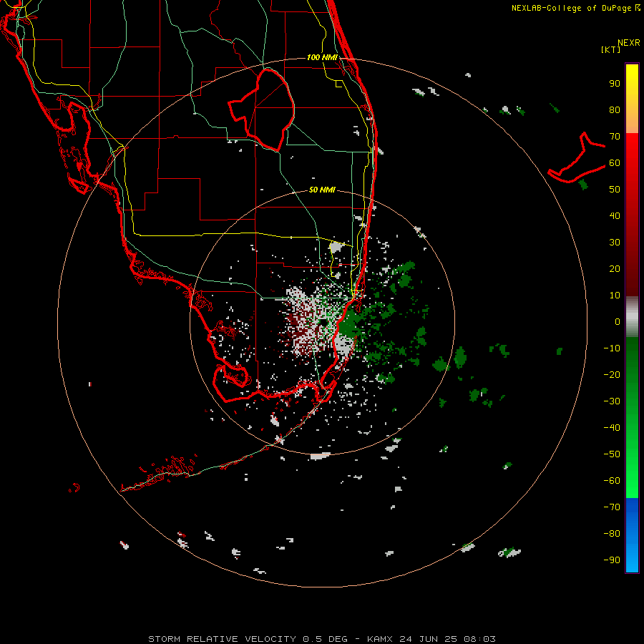Click the -50 scale value
Image resolution: width=644 pixels, height=644 pixels.
(612, 454)
